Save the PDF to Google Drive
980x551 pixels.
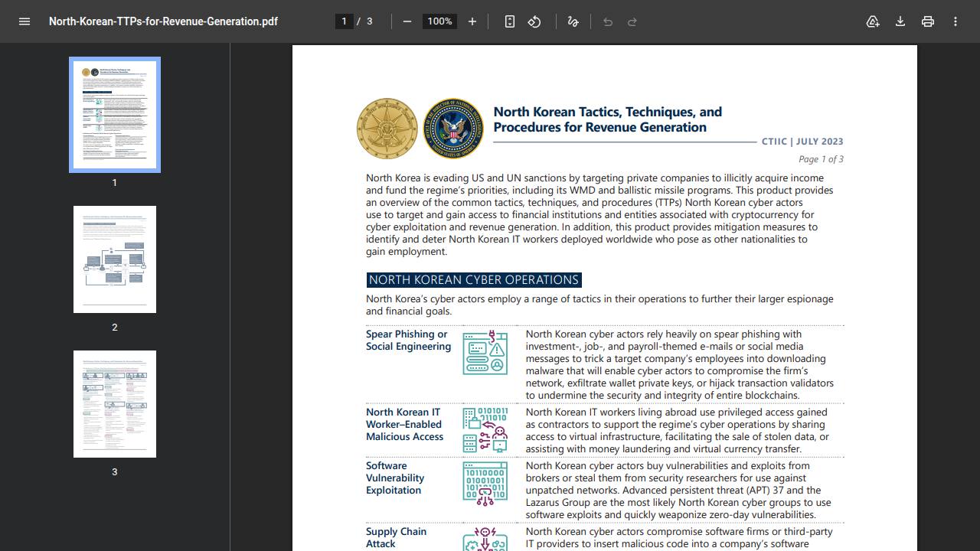(x=873, y=21)
